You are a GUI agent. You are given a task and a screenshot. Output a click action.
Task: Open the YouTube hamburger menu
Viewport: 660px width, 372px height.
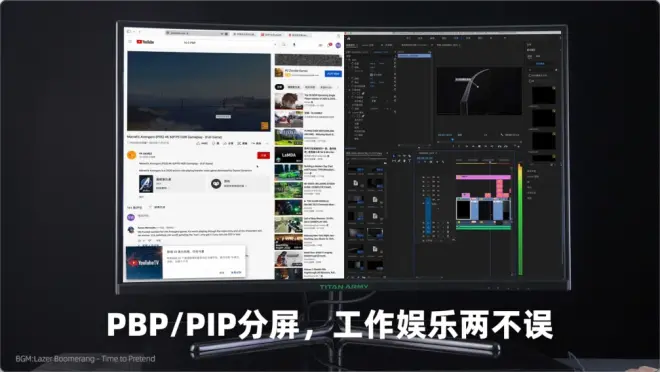tap(130, 41)
